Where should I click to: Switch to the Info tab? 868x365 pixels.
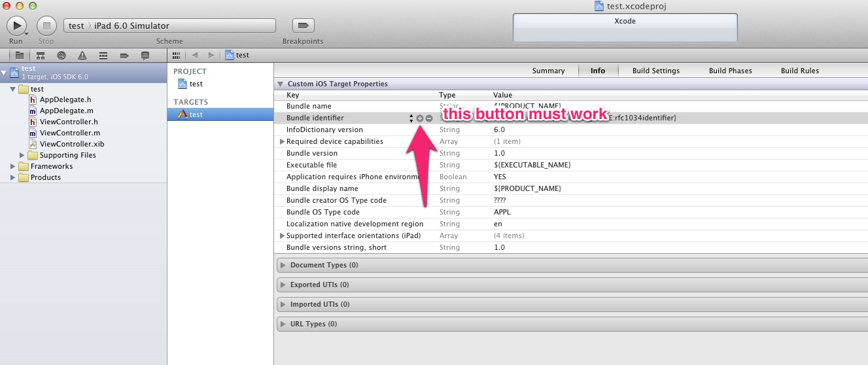tap(598, 71)
